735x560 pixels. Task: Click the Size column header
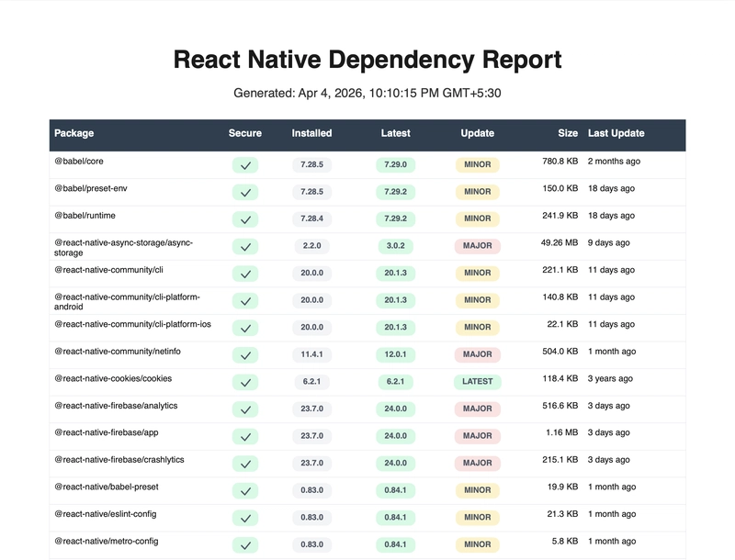(568, 133)
